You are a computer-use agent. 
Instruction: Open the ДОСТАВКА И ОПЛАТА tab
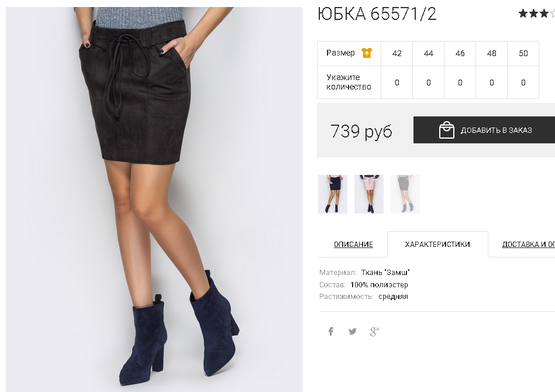[x=529, y=245]
